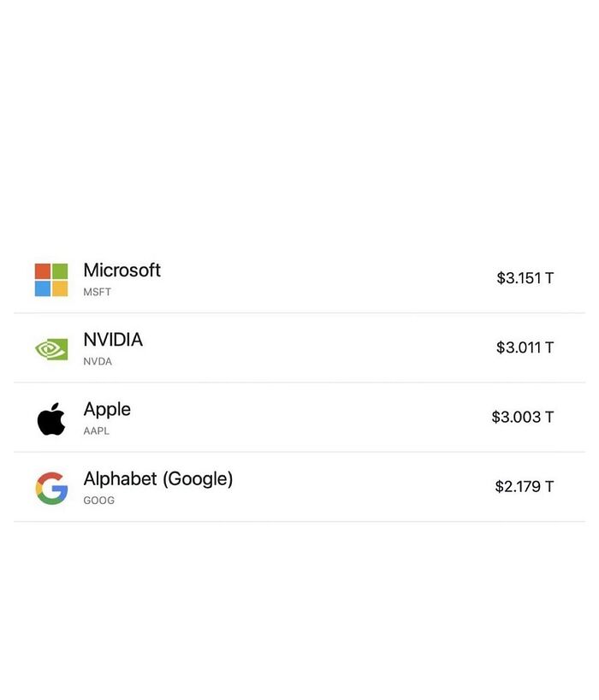599x700 pixels.
Task: Tap the multicolor Google G logo
Action: point(51,488)
